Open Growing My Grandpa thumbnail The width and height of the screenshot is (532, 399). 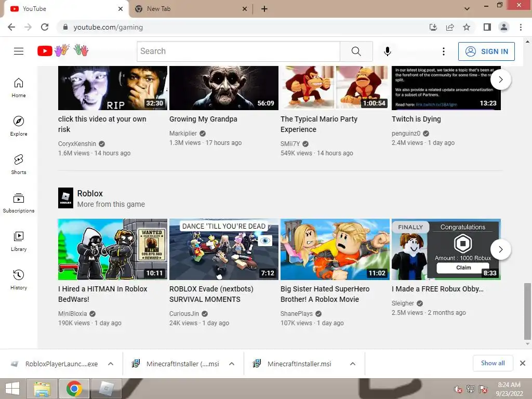coord(223,88)
